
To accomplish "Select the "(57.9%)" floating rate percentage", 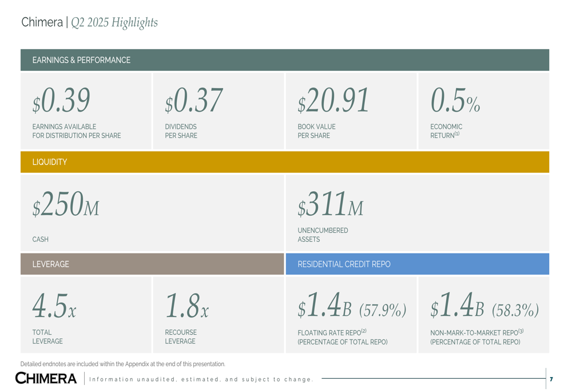I will (383, 310).
